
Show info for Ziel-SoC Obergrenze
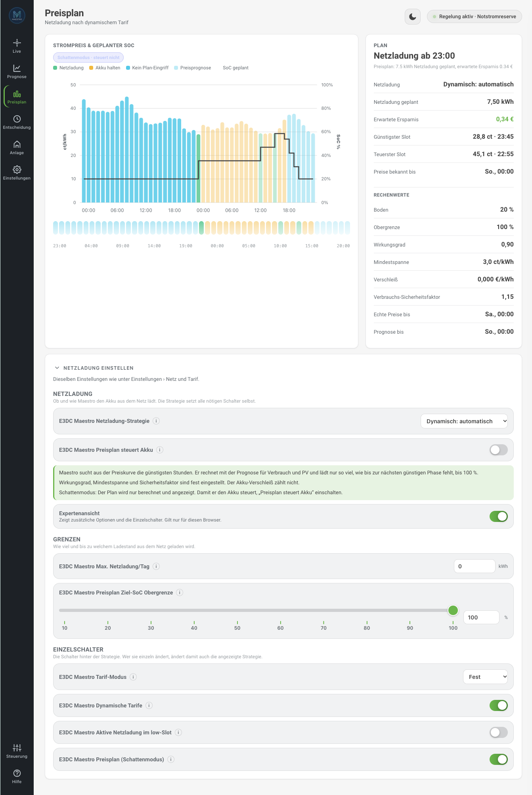click(180, 592)
